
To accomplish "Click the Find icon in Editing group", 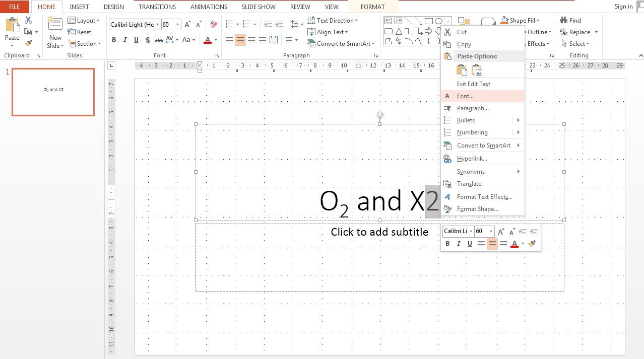I will click(571, 20).
